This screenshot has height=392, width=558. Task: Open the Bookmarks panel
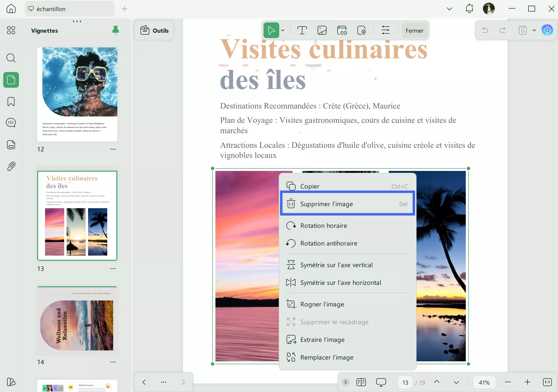pos(11,102)
